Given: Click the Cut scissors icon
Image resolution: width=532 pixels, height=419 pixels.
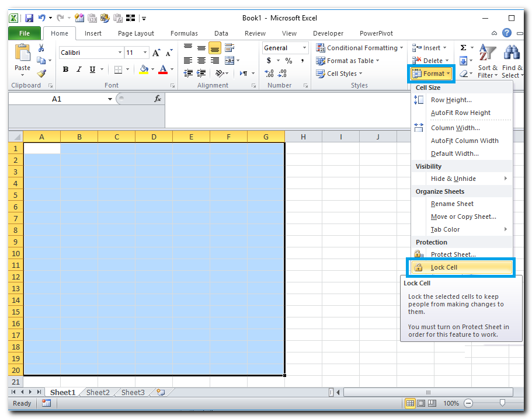Looking at the screenshot, I should [41, 48].
